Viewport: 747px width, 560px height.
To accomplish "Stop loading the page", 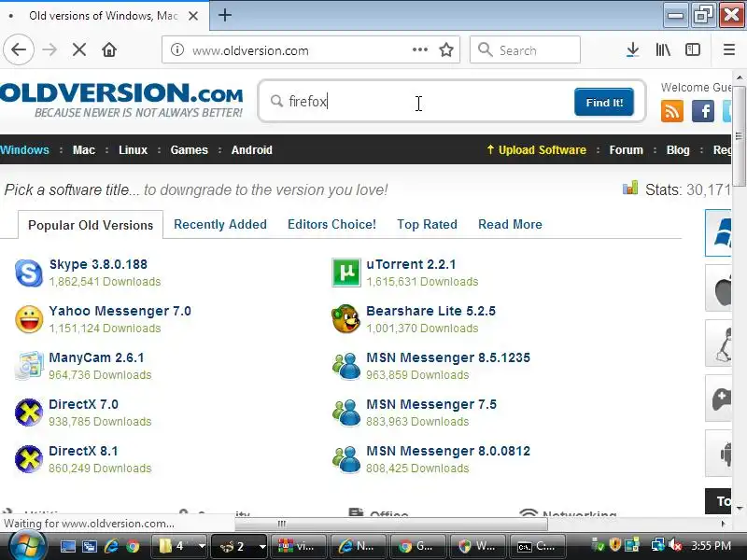I will [79, 49].
